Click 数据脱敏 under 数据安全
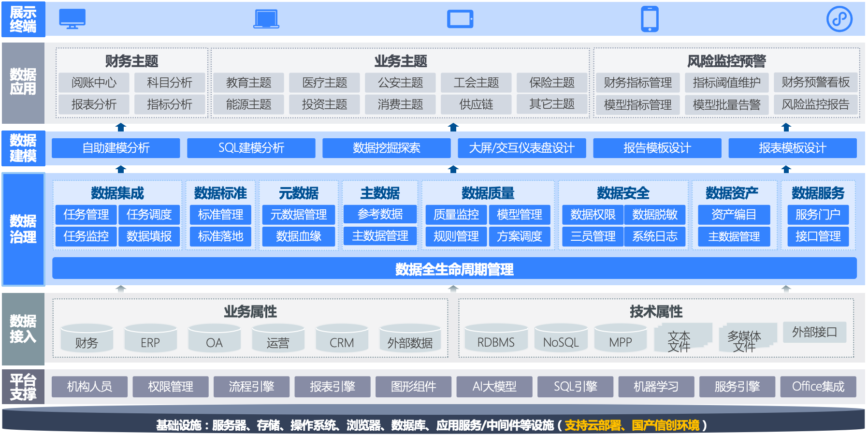Screen dimensions: 868x437 coord(655,214)
